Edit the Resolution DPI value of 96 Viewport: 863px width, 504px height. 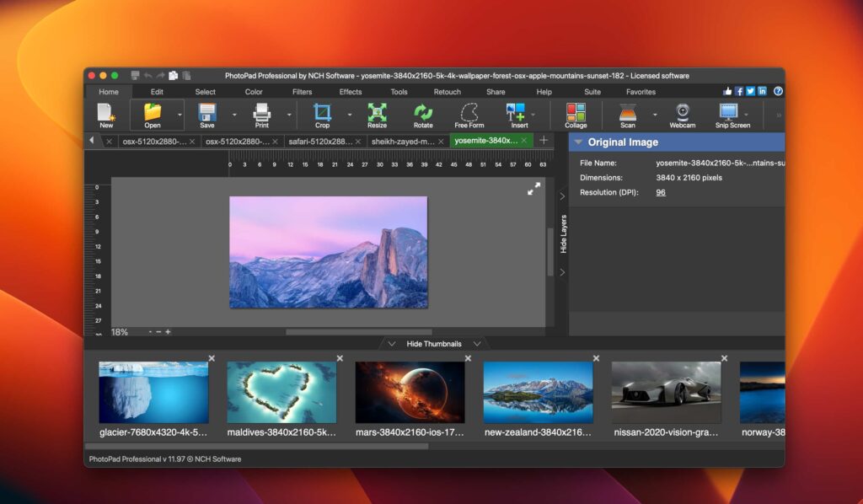coord(660,192)
